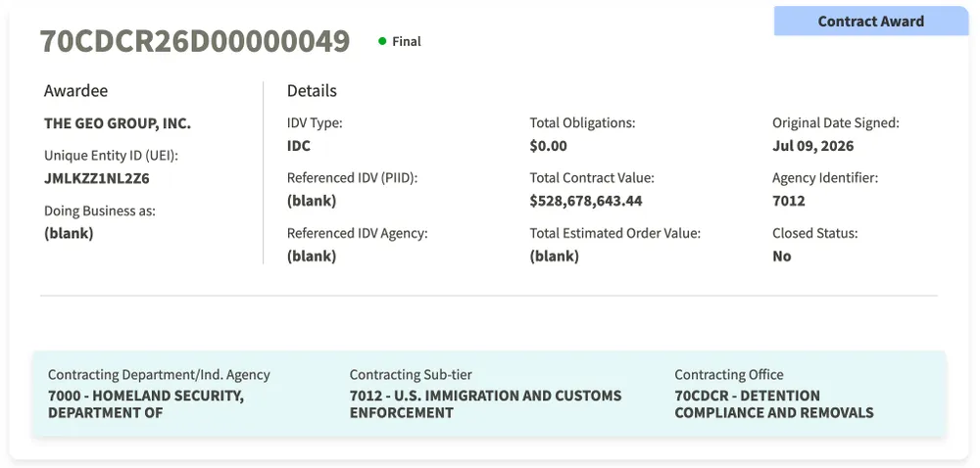Image resolution: width=980 pixels, height=468 pixels.
Task: Click the IDV Type value IDC
Action: pyautogui.click(x=299, y=146)
